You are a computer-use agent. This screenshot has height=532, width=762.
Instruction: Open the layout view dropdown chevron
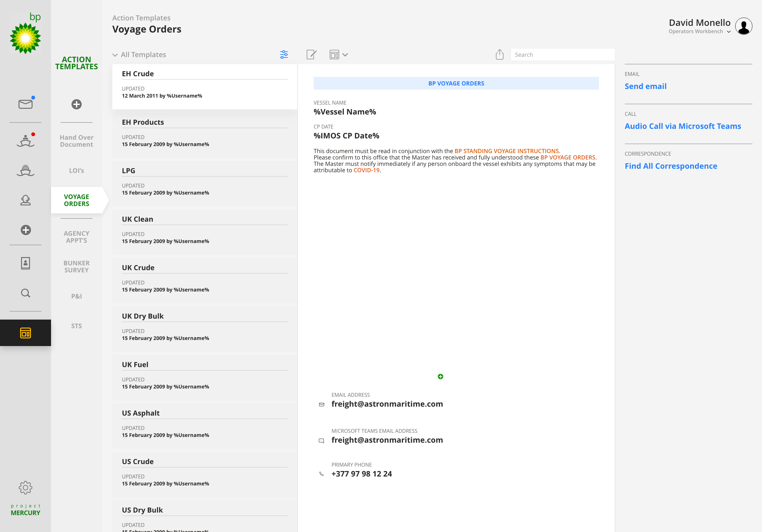tap(345, 55)
